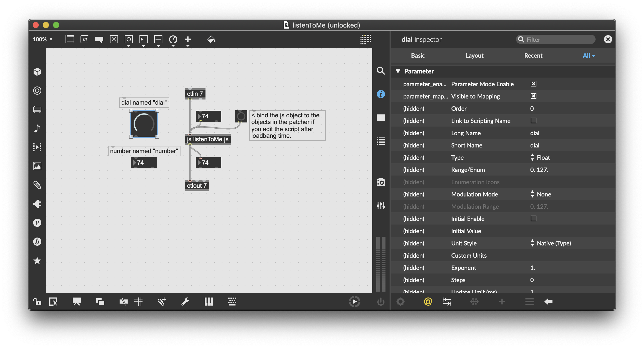Check the Initial Enable checkbox

(534, 219)
